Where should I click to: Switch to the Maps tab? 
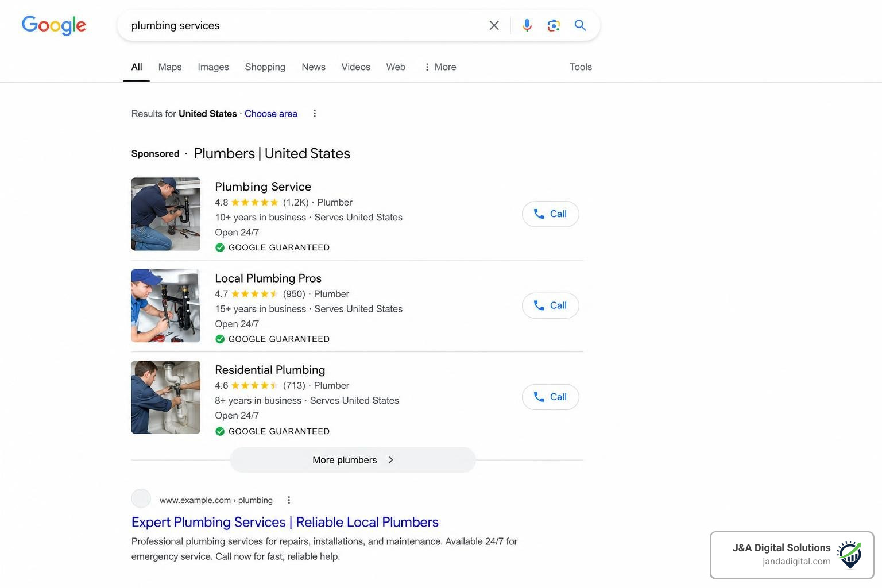click(170, 67)
